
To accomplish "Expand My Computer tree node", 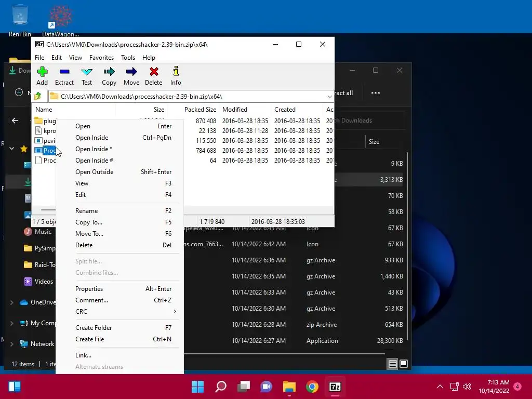I will pos(12,323).
